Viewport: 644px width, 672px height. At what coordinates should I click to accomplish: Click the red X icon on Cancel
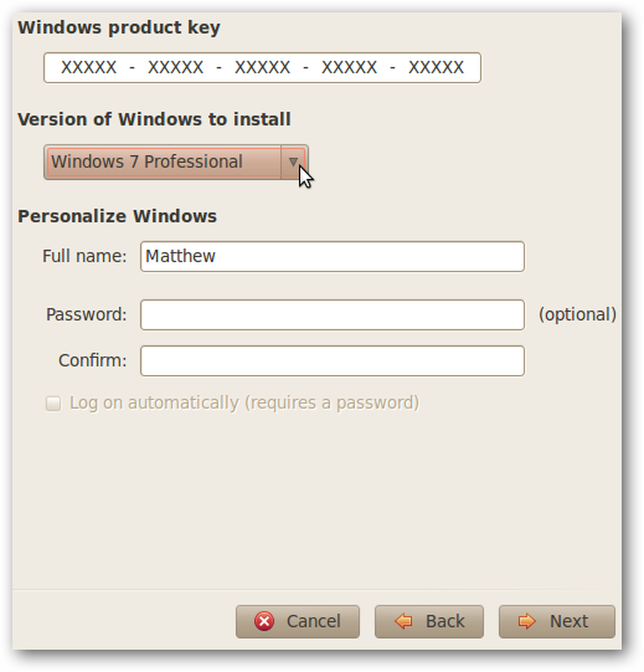click(x=264, y=621)
